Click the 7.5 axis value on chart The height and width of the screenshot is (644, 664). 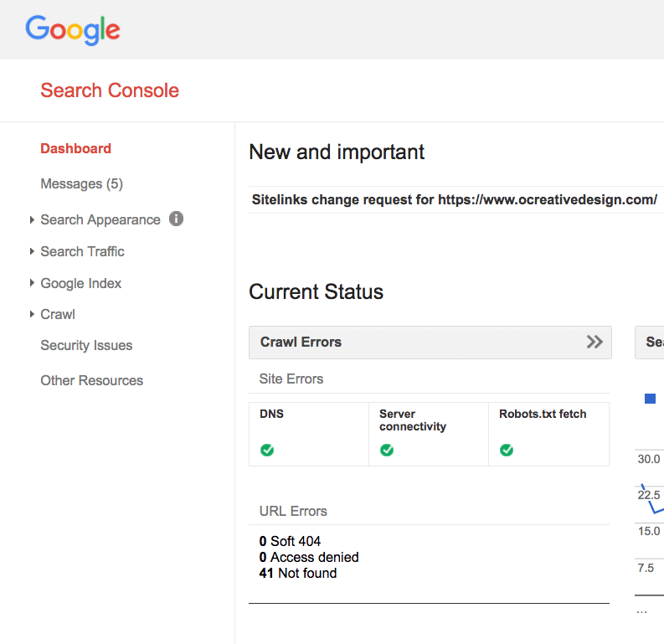click(x=646, y=568)
